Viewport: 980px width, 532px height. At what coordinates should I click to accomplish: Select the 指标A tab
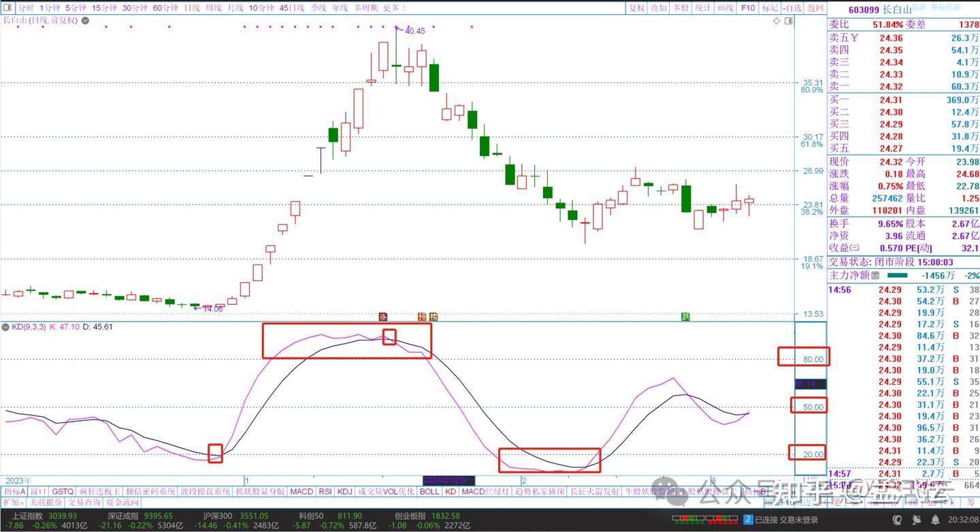coord(14,491)
